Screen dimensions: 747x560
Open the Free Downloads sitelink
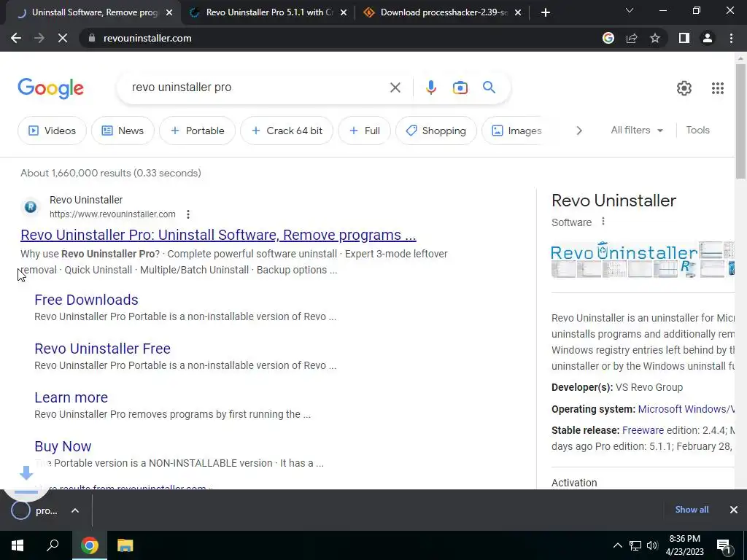(x=86, y=300)
